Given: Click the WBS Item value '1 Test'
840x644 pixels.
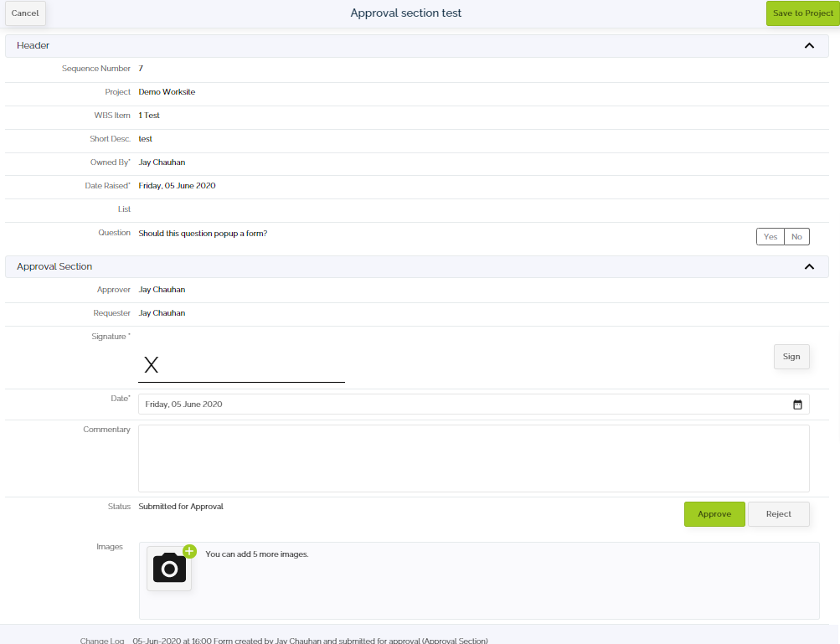Looking at the screenshot, I should [148, 116].
